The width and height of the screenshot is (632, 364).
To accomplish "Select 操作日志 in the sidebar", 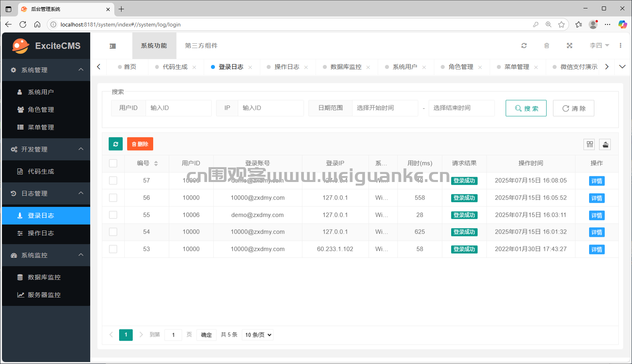I will pos(46,233).
